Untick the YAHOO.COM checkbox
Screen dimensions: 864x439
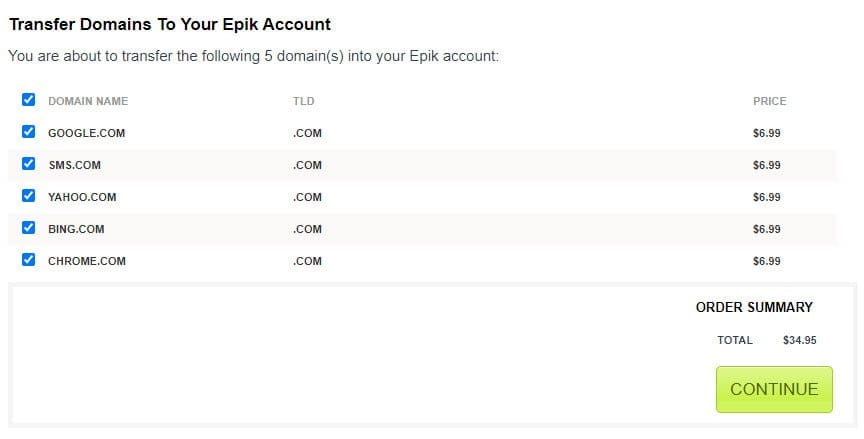(x=28, y=196)
